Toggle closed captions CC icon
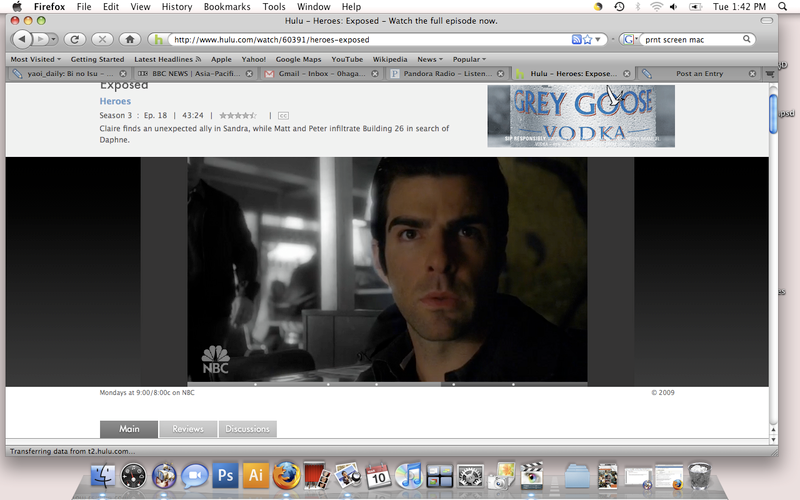The height and width of the screenshot is (500, 800). click(283, 116)
